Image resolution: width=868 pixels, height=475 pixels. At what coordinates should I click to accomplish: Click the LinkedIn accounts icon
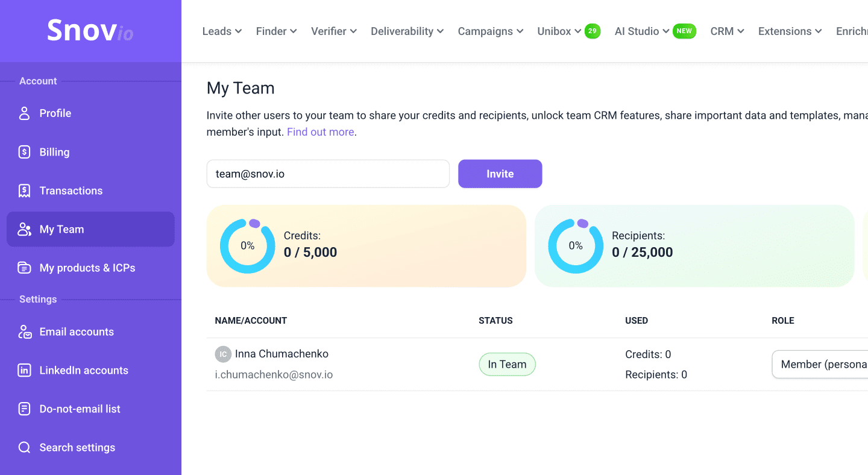pos(24,370)
